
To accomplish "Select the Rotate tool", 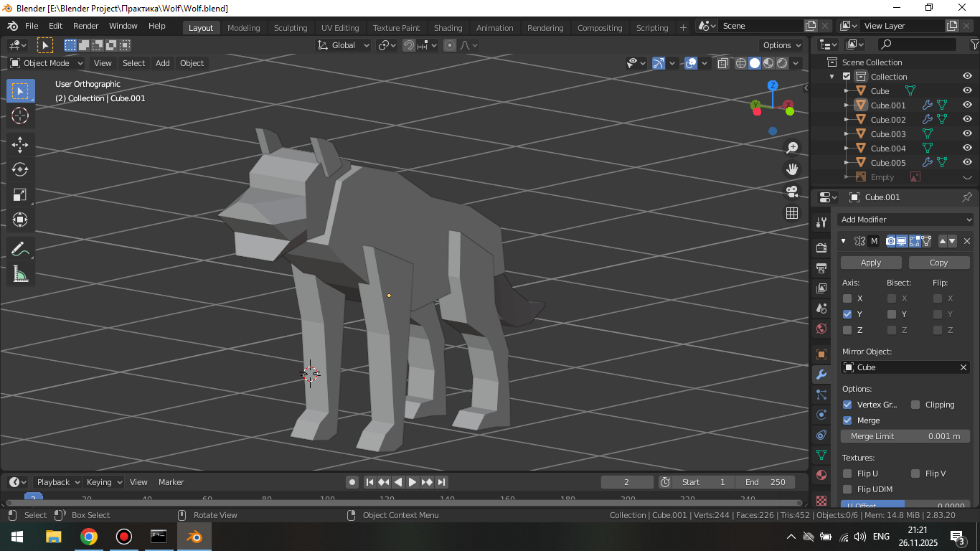I will [20, 169].
